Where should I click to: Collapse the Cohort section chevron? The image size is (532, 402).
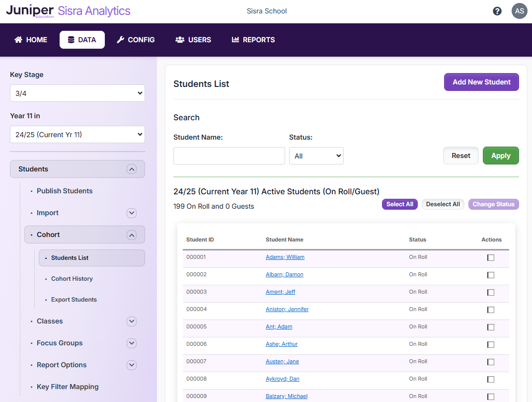pyautogui.click(x=131, y=235)
